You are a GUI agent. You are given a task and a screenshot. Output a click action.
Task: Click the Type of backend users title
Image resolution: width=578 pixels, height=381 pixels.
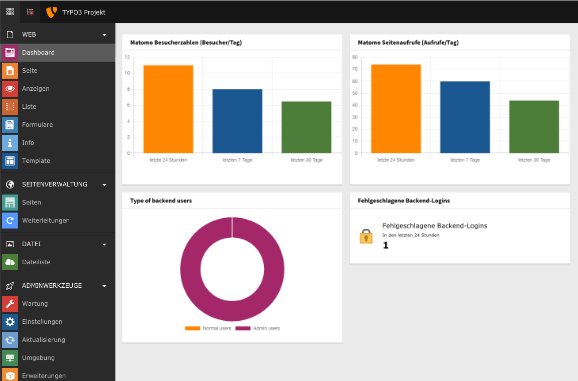(161, 201)
